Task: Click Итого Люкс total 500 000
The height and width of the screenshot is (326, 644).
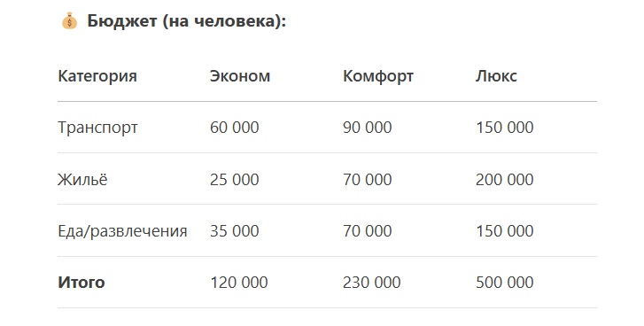Action: 504,283
